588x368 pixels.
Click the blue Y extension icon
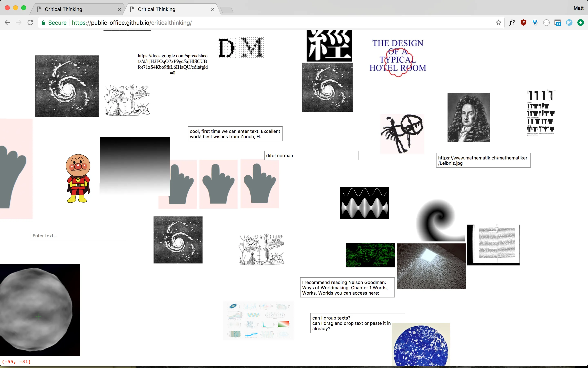click(535, 23)
